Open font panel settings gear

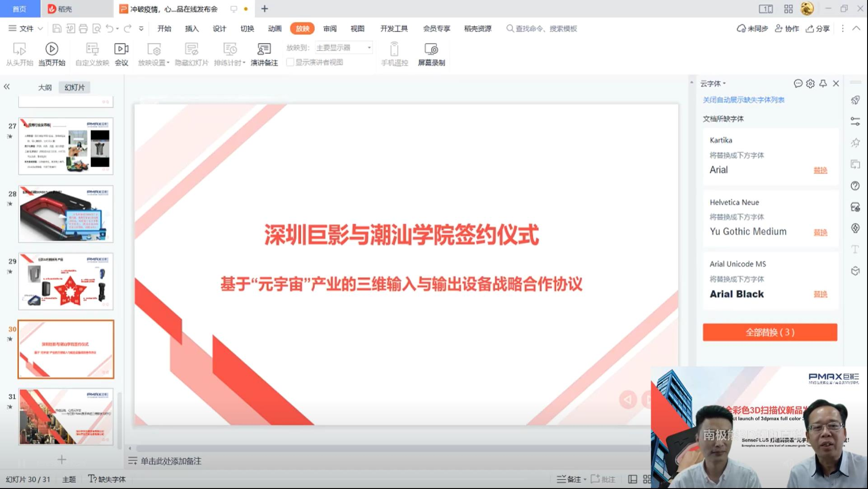[810, 84]
